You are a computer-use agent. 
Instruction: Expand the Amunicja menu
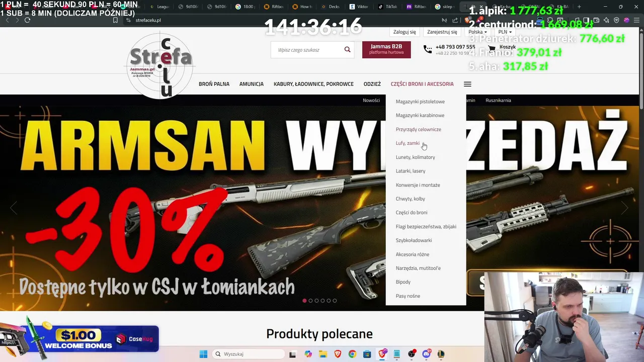pos(252,84)
